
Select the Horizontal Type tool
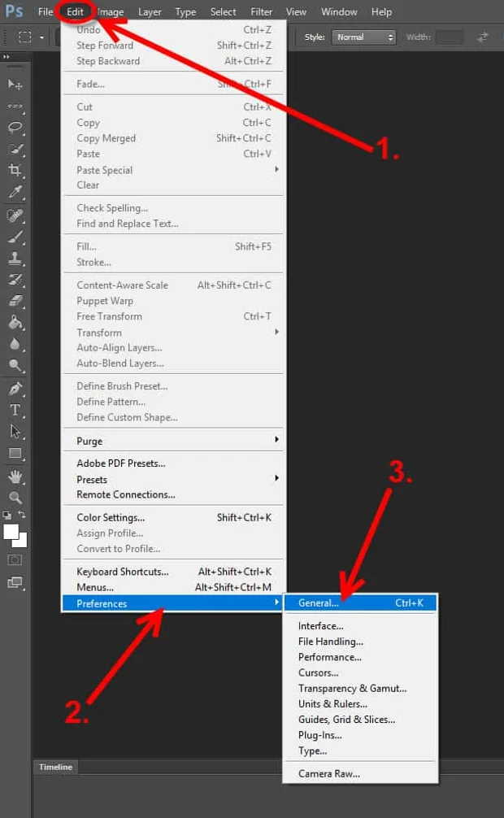[x=15, y=410]
